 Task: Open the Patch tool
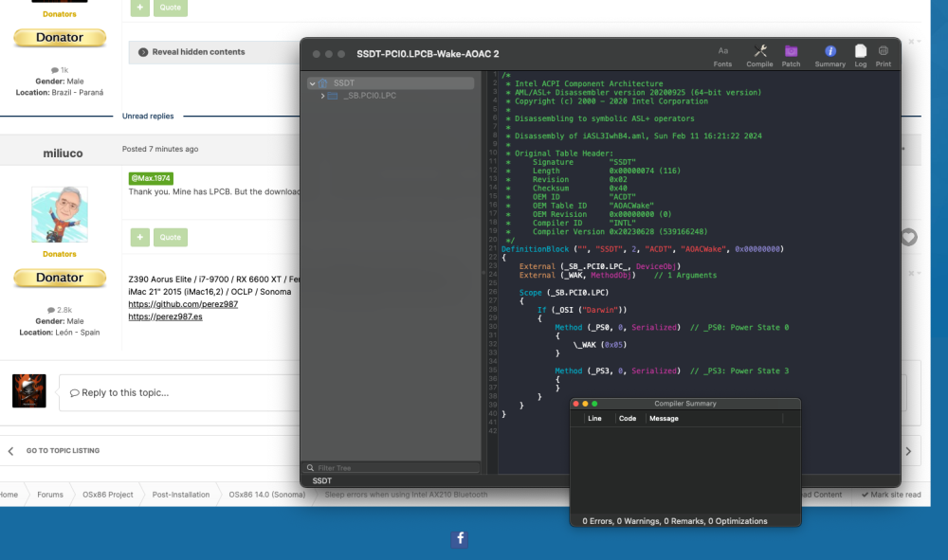coord(791,56)
